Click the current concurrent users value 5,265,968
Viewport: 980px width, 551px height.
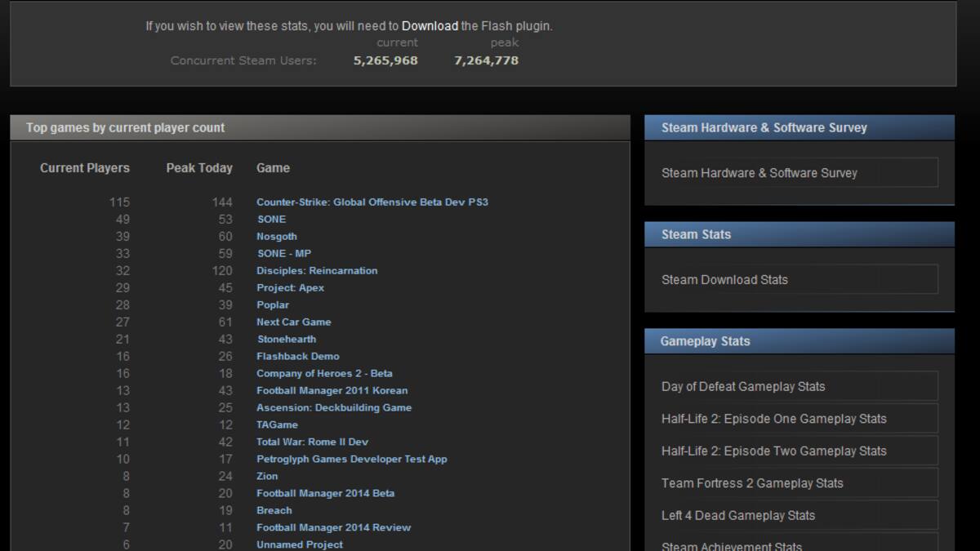(385, 60)
